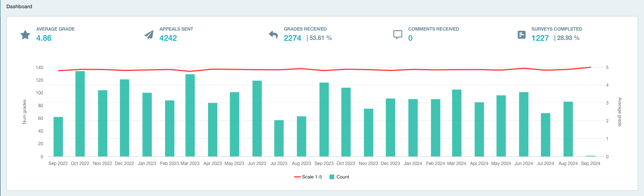The image size is (644, 196).
Task: Click the paper plane Appeals Sent icon
Action: point(149,35)
